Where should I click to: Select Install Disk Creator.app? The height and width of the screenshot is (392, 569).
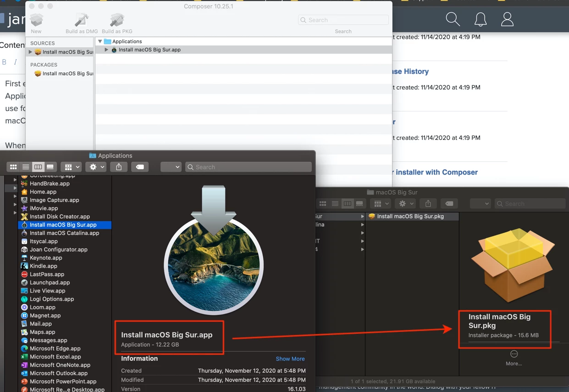point(65,216)
